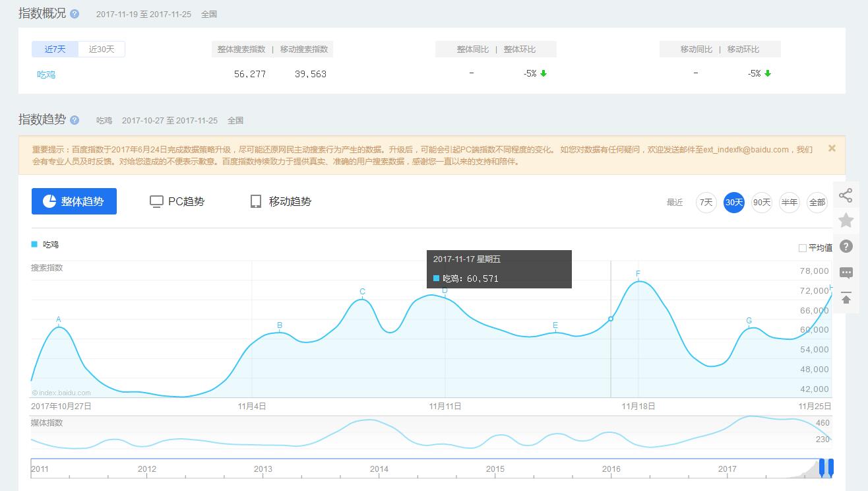Select the PC趋势 monitor icon
This screenshot has height=491, width=868.
pyautogui.click(x=156, y=201)
